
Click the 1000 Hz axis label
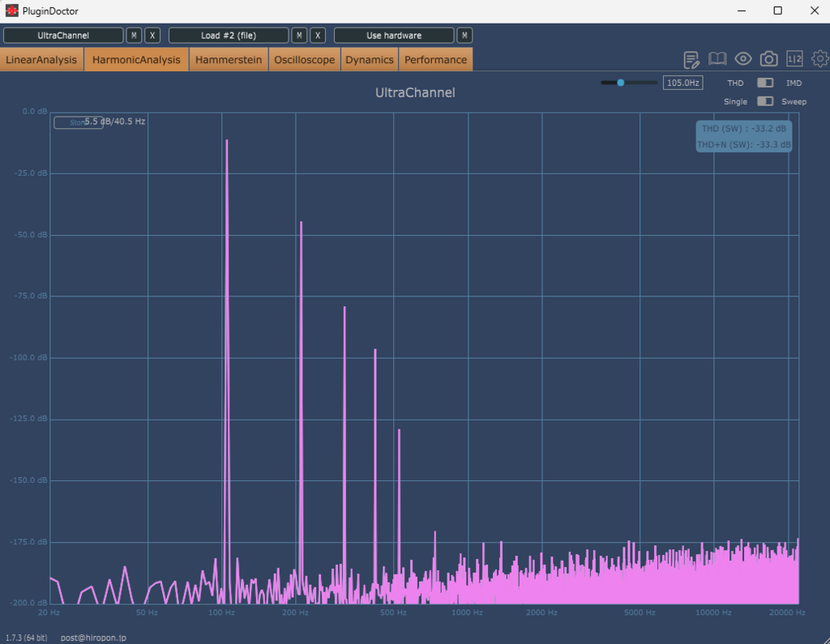click(x=467, y=612)
